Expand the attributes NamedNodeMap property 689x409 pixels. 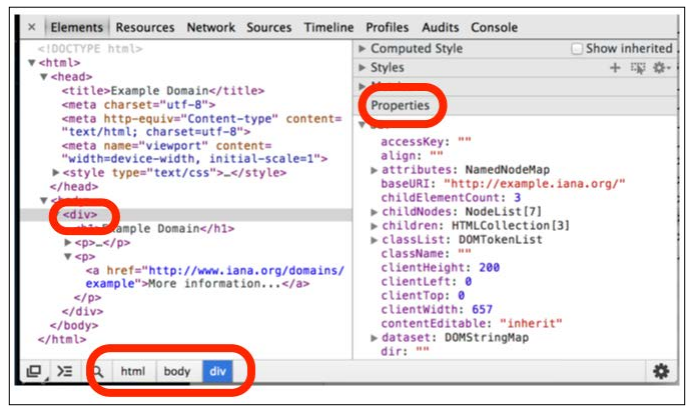coord(374,170)
